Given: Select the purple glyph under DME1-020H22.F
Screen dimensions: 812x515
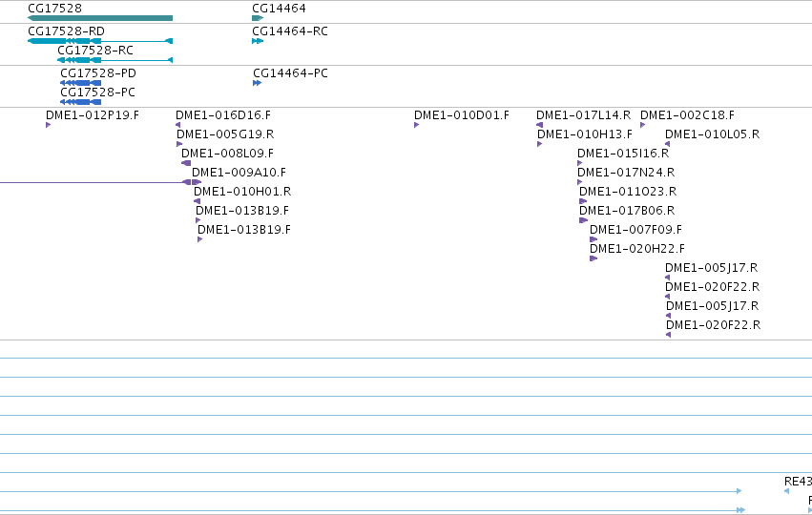Looking at the screenshot, I should tap(593, 258).
